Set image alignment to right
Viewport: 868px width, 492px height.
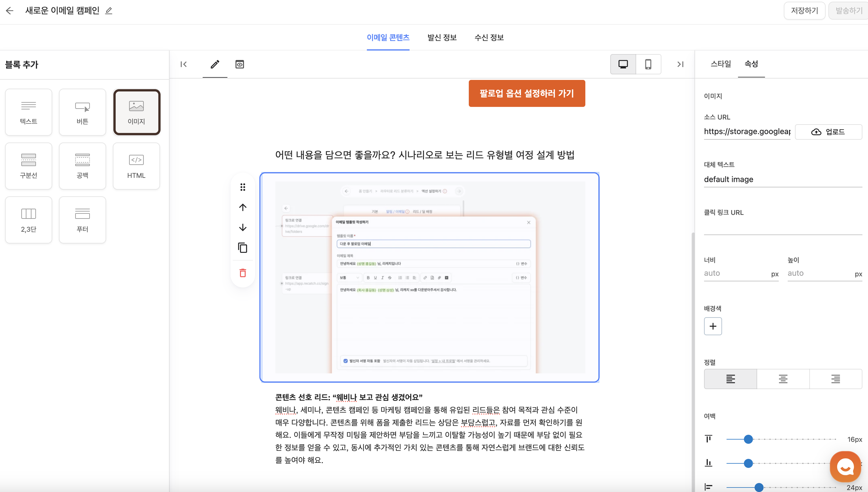point(836,379)
